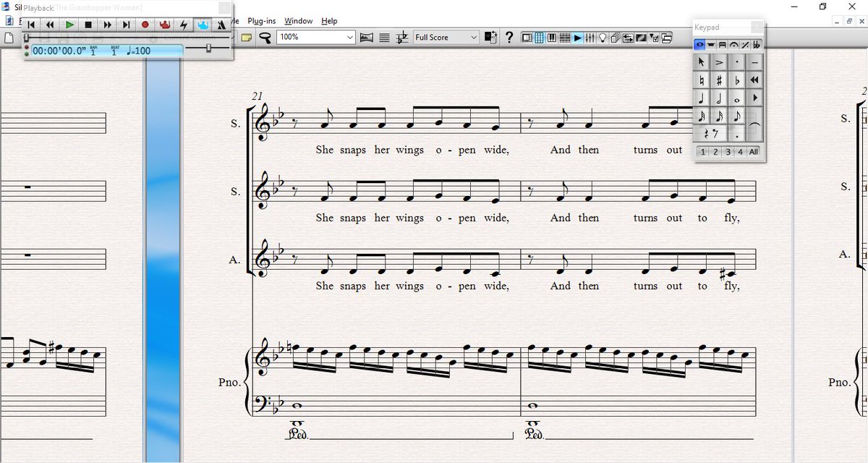The height and width of the screenshot is (463, 868).
Task: Select the double-flat accidentals Keypad tab
Action: (x=756, y=45)
